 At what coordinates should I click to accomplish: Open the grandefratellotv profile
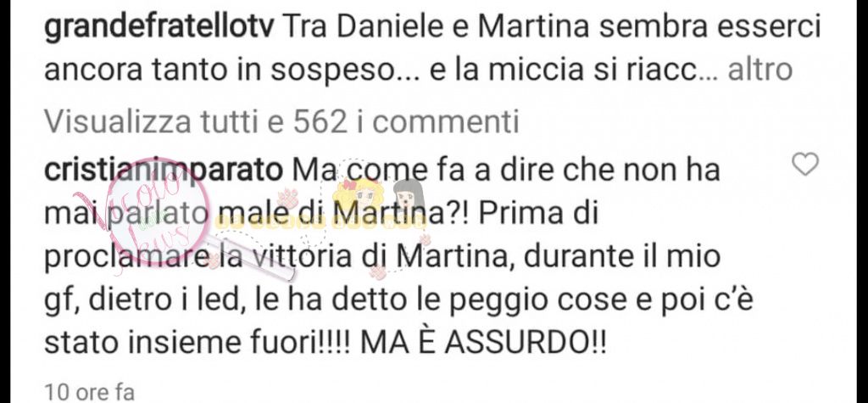pos(159,28)
